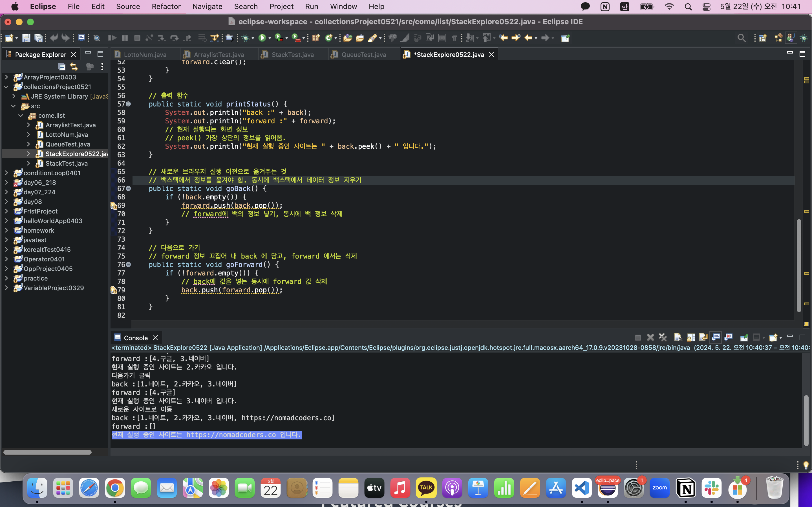Click the Open Type toolbar icon

tap(347, 38)
